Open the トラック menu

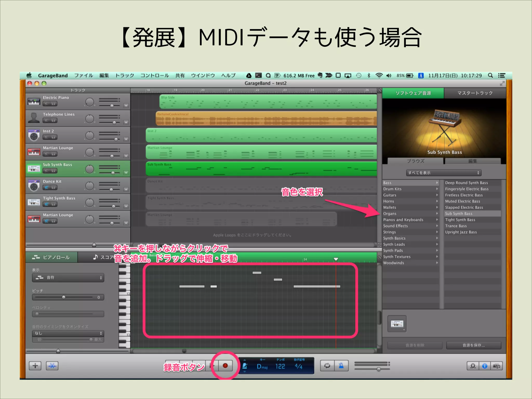click(124, 75)
